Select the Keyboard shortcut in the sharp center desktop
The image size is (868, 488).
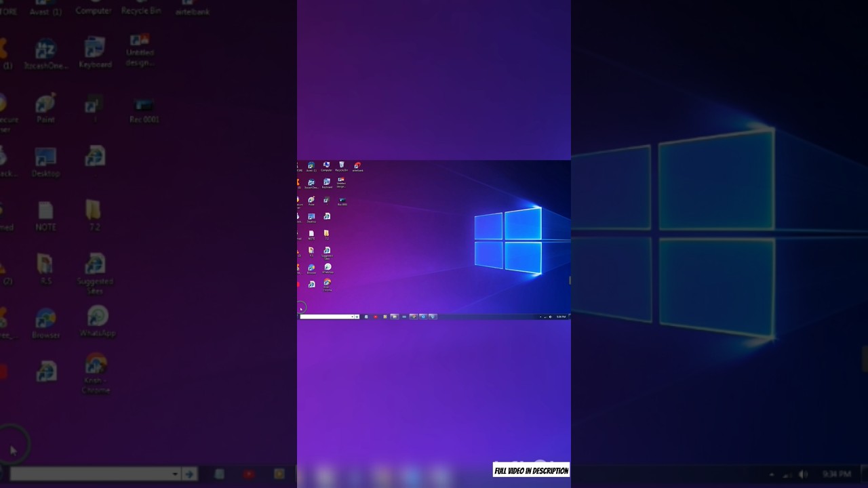[x=327, y=184]
